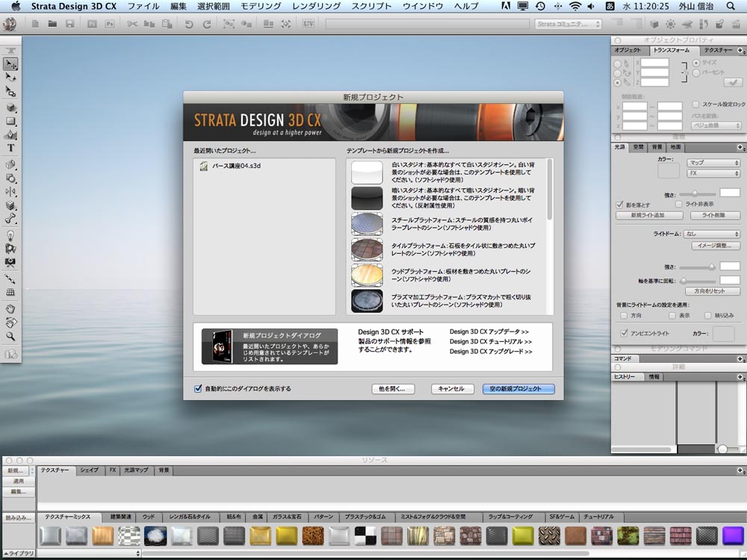
Task: Select the grid tool in toolbox
Action: 10,293
